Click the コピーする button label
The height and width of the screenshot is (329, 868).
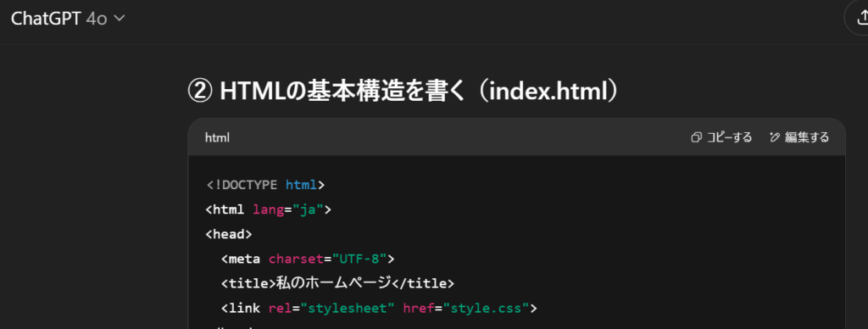[x=729, y=137]
